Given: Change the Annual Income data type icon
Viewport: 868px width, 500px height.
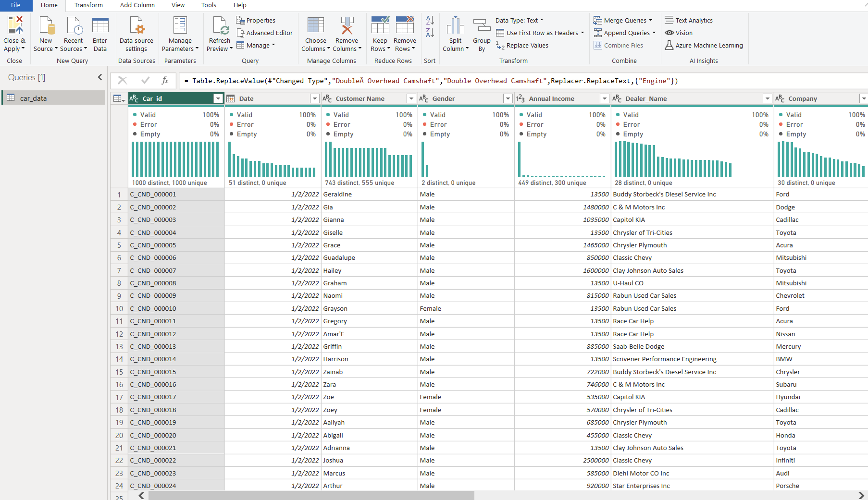Looking at the screenshot, I should click(521, 98).
